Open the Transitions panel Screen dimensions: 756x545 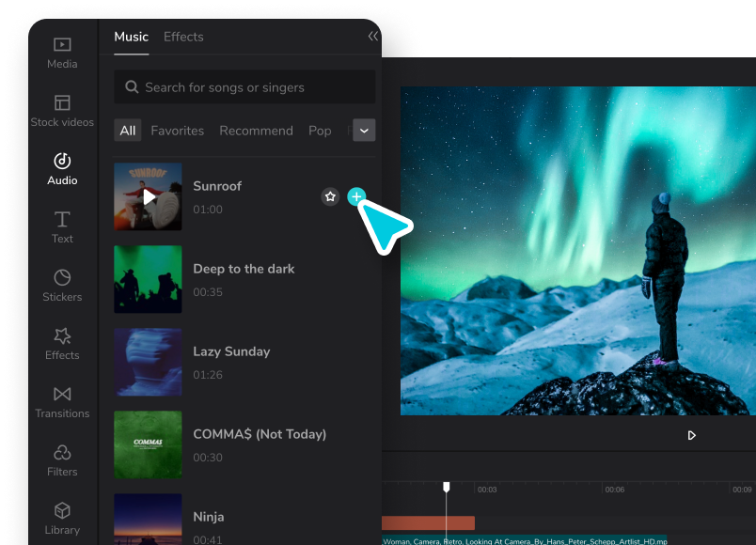click(x=62, y=402)
